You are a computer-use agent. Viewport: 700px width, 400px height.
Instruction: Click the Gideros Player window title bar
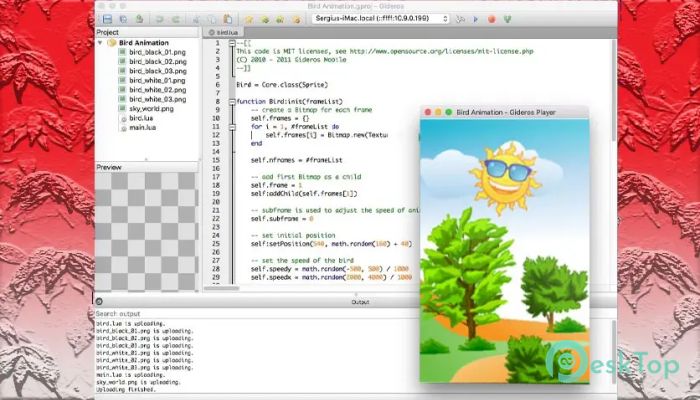point(504,112)
